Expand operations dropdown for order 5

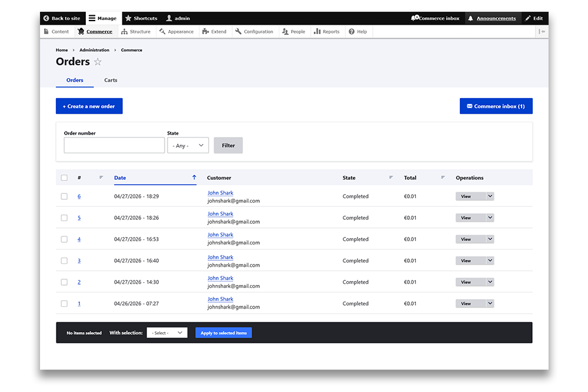(x=490, y=217)
